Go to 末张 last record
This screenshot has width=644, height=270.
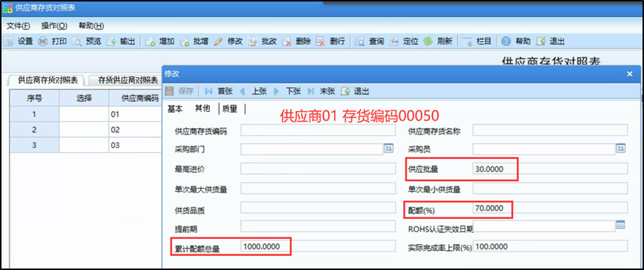coord(321,92)
